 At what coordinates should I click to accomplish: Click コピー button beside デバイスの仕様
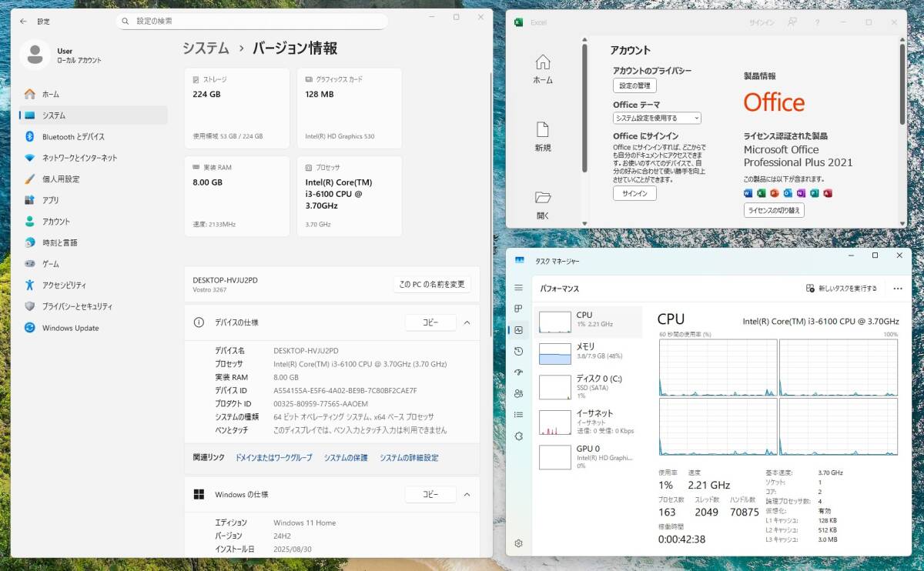(430, 322)
